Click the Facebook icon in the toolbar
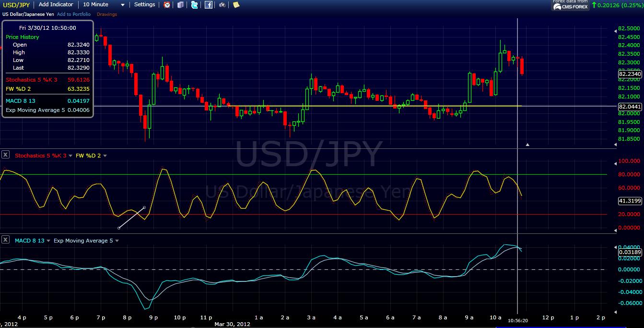Viewport: 644px width, 328px height. (209, 4)
